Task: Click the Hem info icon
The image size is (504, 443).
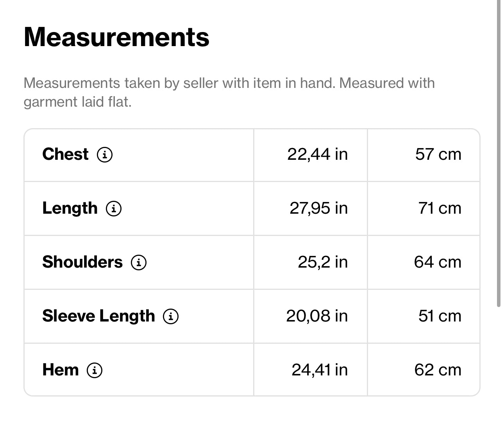Action: point(95,370)
